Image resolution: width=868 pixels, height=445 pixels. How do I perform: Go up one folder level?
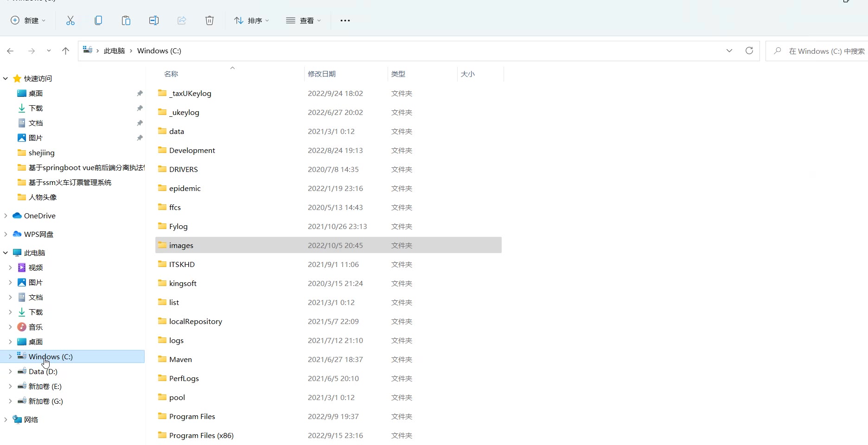65,51
